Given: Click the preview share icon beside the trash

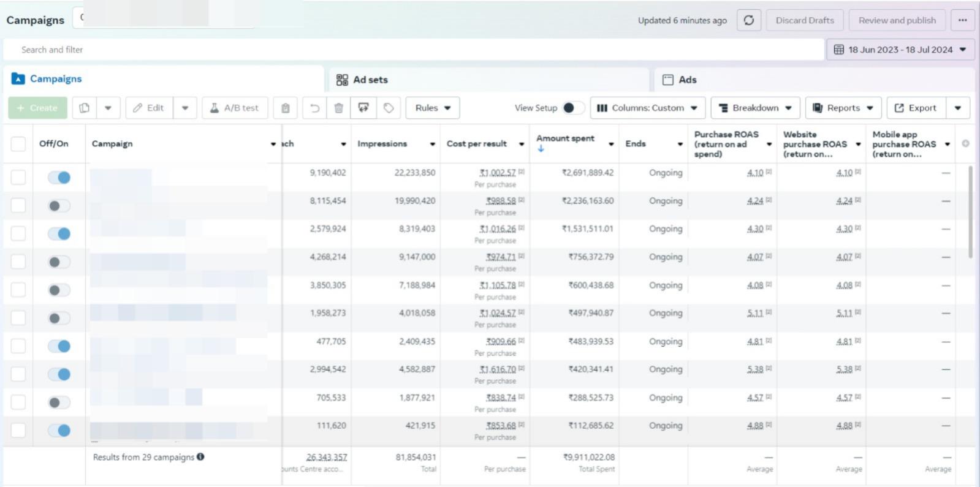Looking at the screenshot, I should [363, 108].
